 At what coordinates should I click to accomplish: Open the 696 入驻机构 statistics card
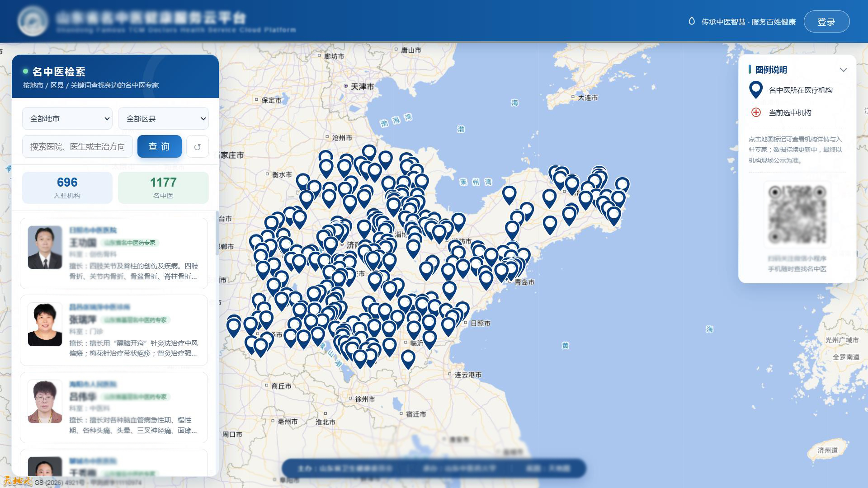[x=67, y=188]
